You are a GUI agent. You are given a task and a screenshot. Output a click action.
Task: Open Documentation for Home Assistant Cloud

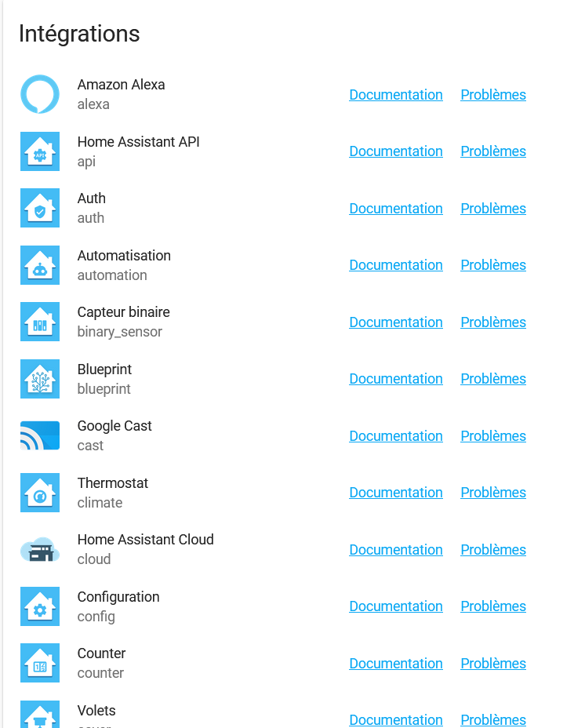(395, 550)
